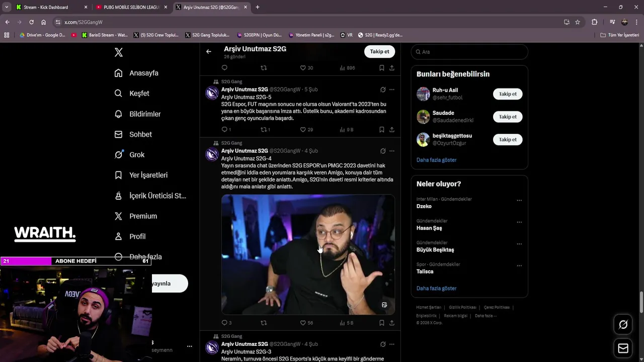Open more menu on S2G-3 post
Screen dimensions: 644x362
tap(392, 344)
